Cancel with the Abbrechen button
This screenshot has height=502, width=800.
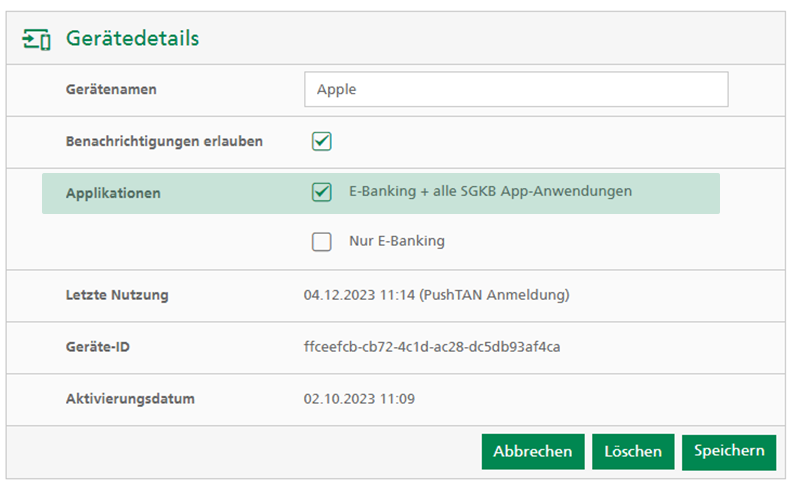pyautogui.click(x=533, y=451)
